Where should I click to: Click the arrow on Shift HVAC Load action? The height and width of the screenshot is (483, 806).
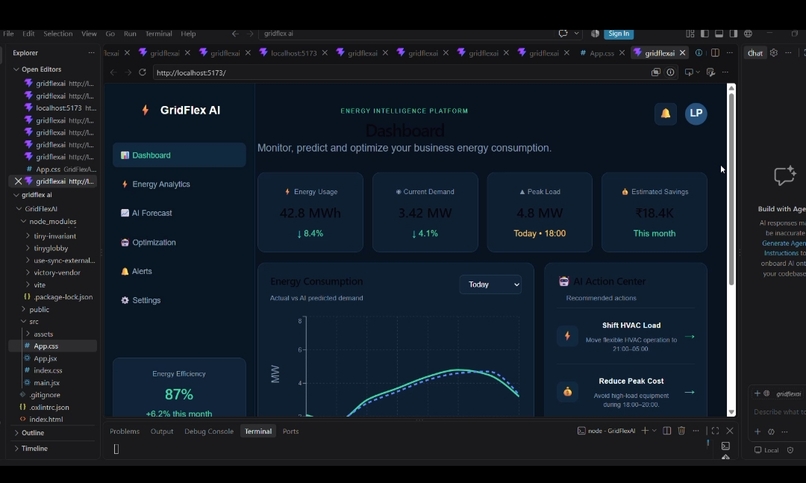click(x=690, y=336)
